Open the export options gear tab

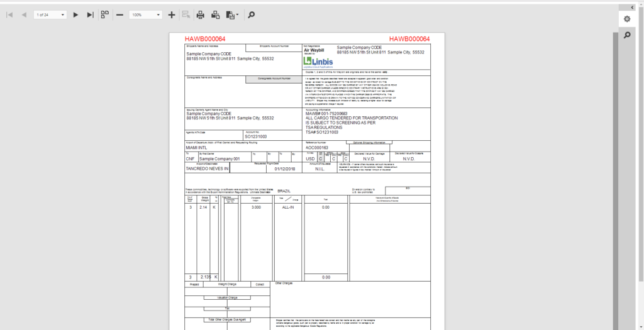coord(627,19)
